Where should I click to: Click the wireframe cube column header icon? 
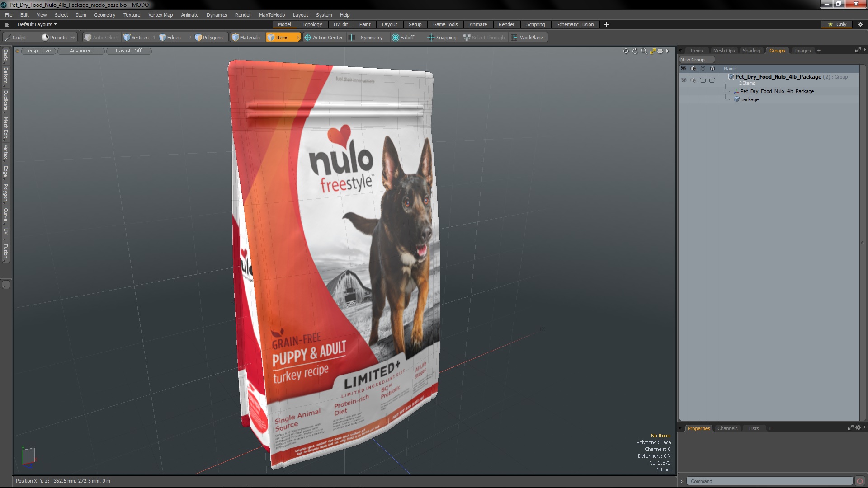click(703, 69)
